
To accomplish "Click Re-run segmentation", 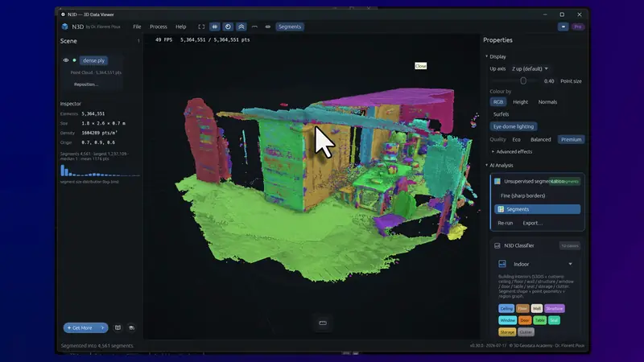I will (x=506, y=224).
